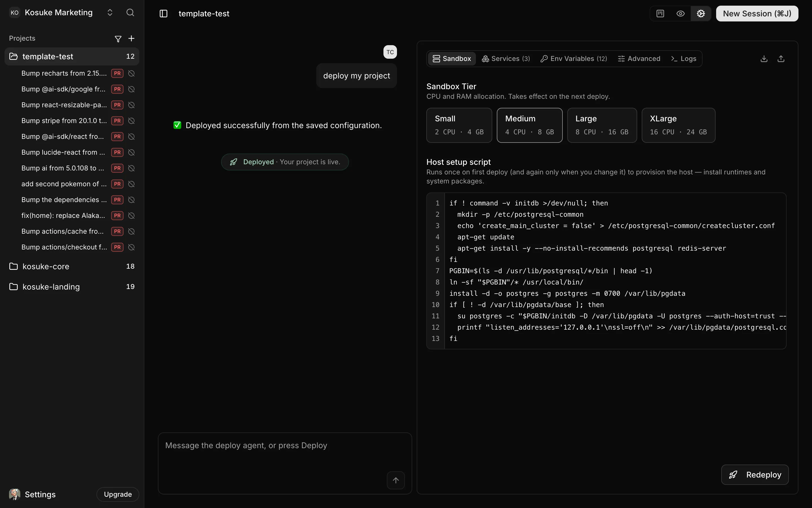The height and width of the screenshot is (508, 812).
Task: Click PR badge on Bump recharts row
Action: pyautogui.click(x=117, y=73)
